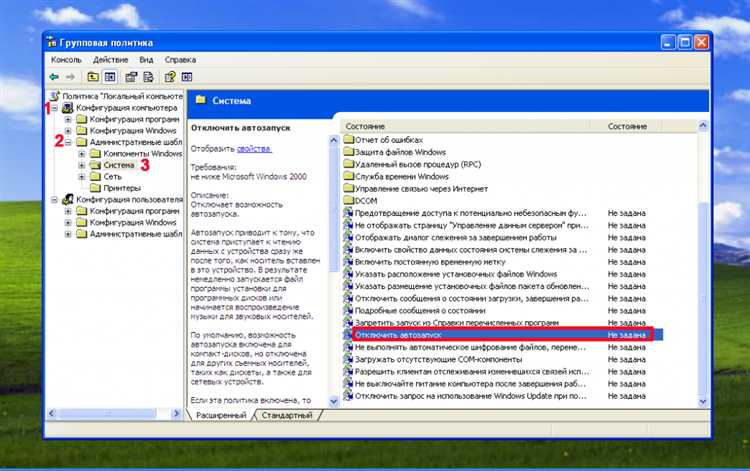Click the tree pane horizontal scrollbar thumb
The image size is (750, 471).
tap(108, 413)
